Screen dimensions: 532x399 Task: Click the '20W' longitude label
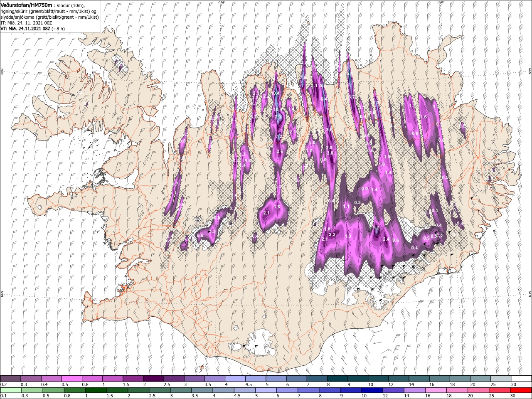coord(221,2)
